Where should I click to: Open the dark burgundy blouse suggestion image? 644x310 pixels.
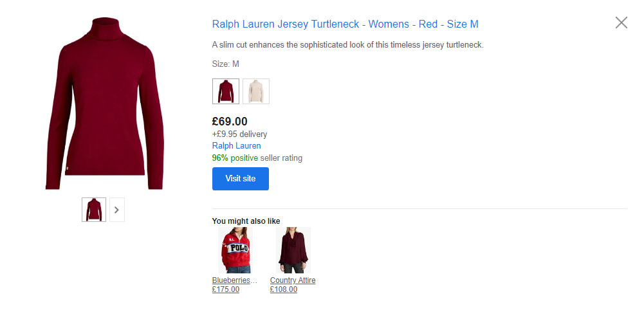[x=293, y=250]
